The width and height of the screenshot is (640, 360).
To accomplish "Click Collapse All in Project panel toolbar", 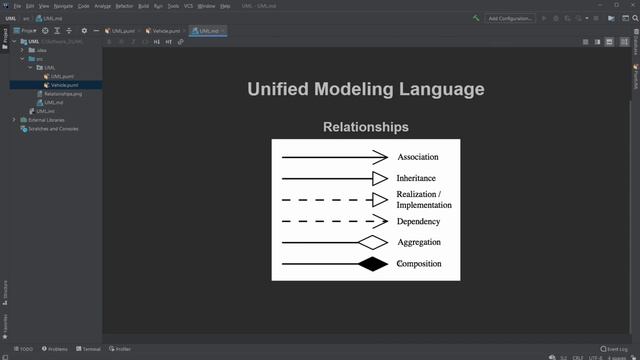I will [69, 31].
